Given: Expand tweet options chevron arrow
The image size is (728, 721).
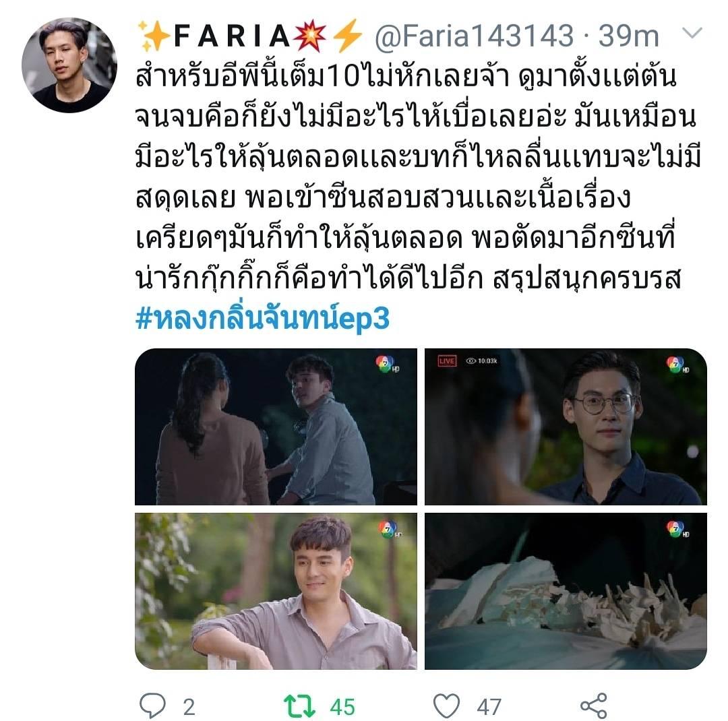Looking at the screenshot, I should pyautogui.click(x=692, y=32).
